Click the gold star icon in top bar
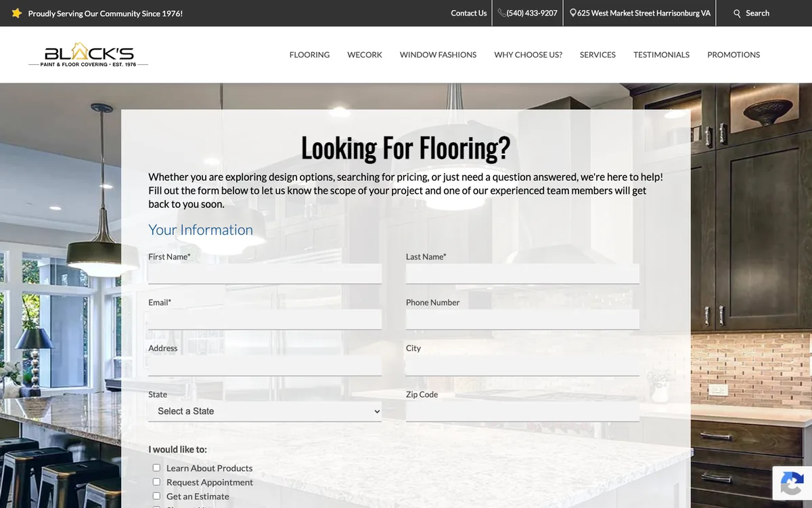This screenshot has width=812, height=508. (17, 13)
